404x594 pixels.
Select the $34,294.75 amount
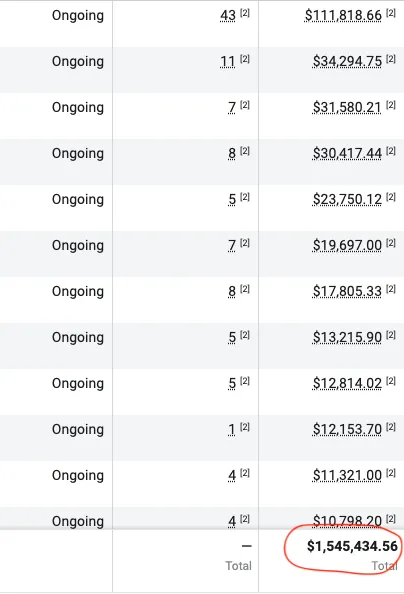[347, 61]
